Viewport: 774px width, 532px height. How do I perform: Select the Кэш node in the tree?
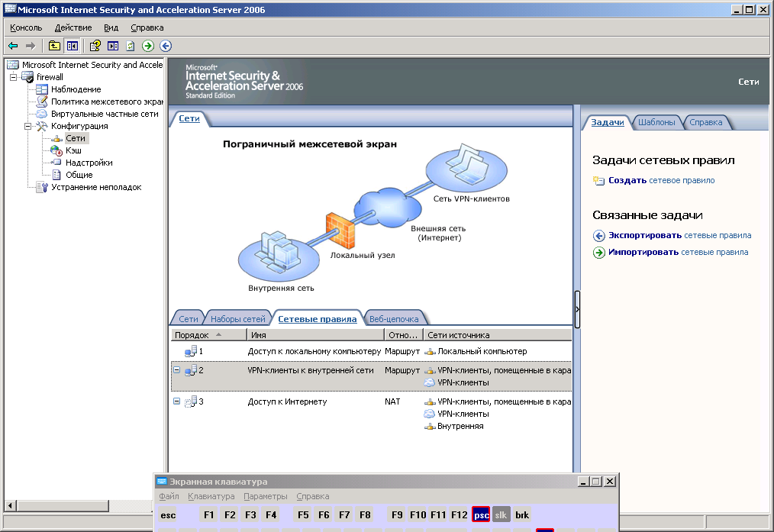click(73, 150)
